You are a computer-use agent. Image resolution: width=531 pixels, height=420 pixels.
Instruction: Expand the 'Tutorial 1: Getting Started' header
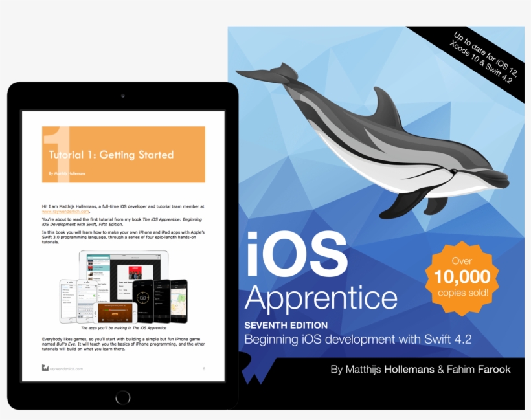[111, 155]
